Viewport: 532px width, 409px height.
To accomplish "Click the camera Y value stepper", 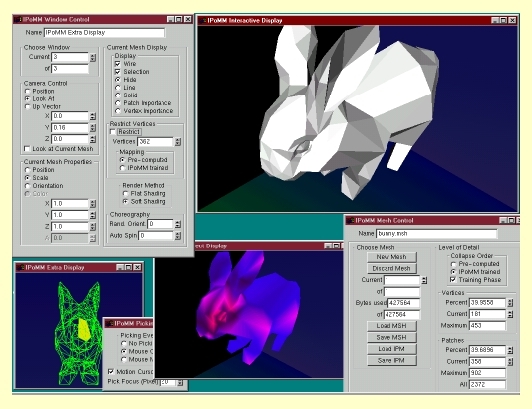I will (x=93, y=128).
